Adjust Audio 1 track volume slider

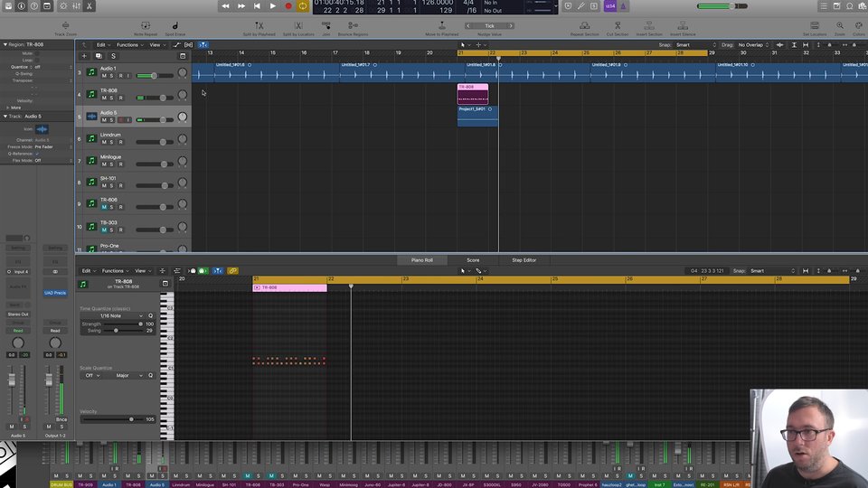click(155, 76)
